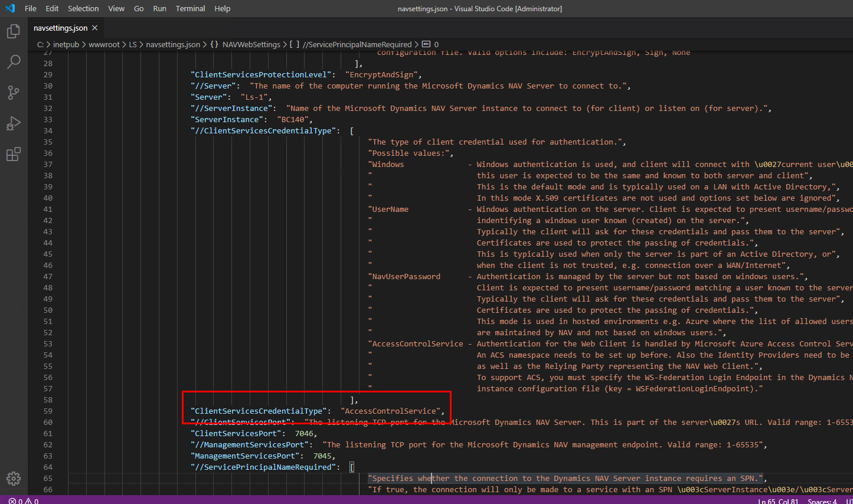853x504 pixels.
Task: Click the array brackets icon in breadcrumbs
Action: point(295,44)
